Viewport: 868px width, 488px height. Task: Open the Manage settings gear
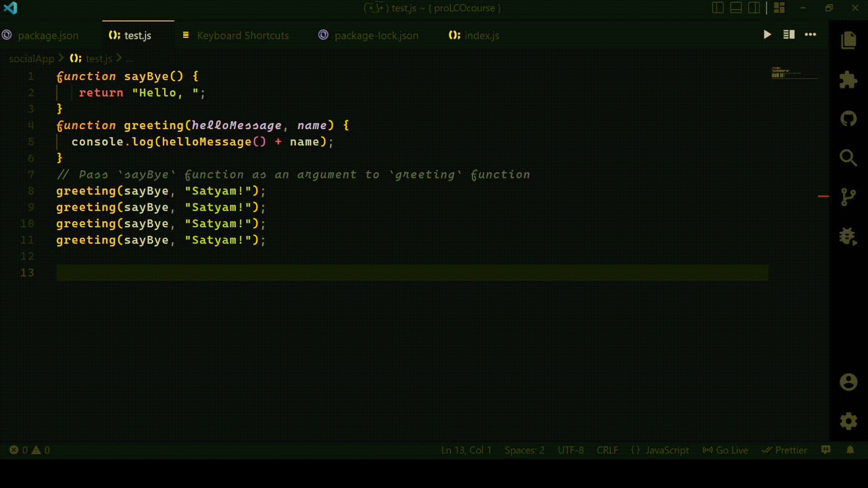pyautogui.click(x=849, y=420)
